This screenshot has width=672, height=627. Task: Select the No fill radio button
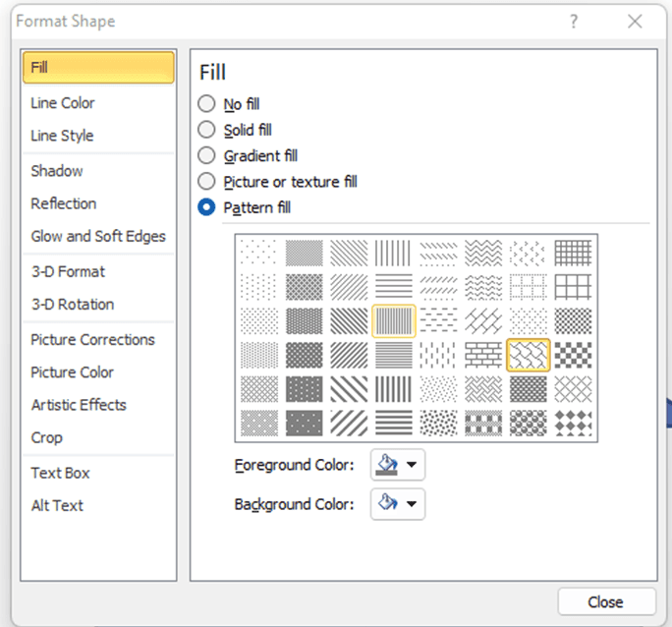[206, 103]
